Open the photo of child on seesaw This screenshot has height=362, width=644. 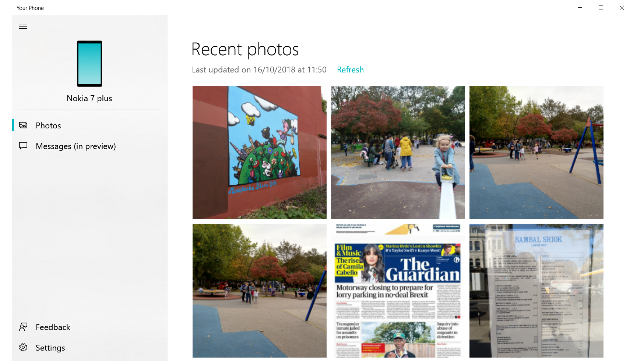click(x=398, y=153)
